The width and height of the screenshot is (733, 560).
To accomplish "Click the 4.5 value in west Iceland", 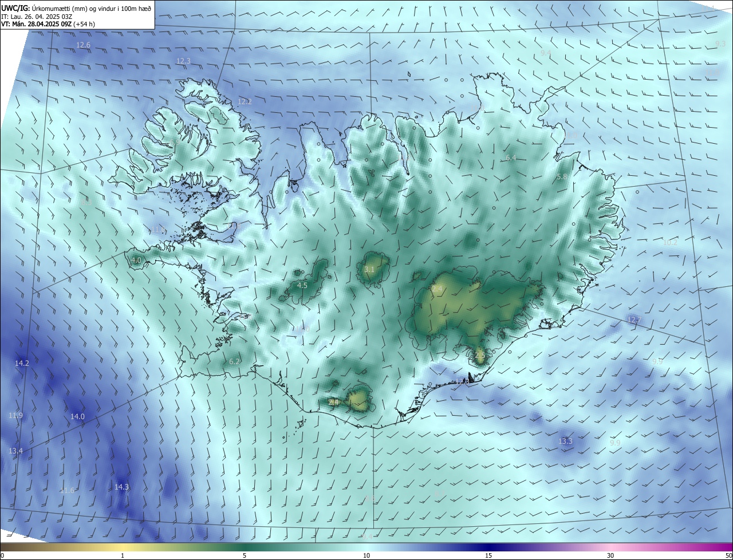I will coord(302,285).
